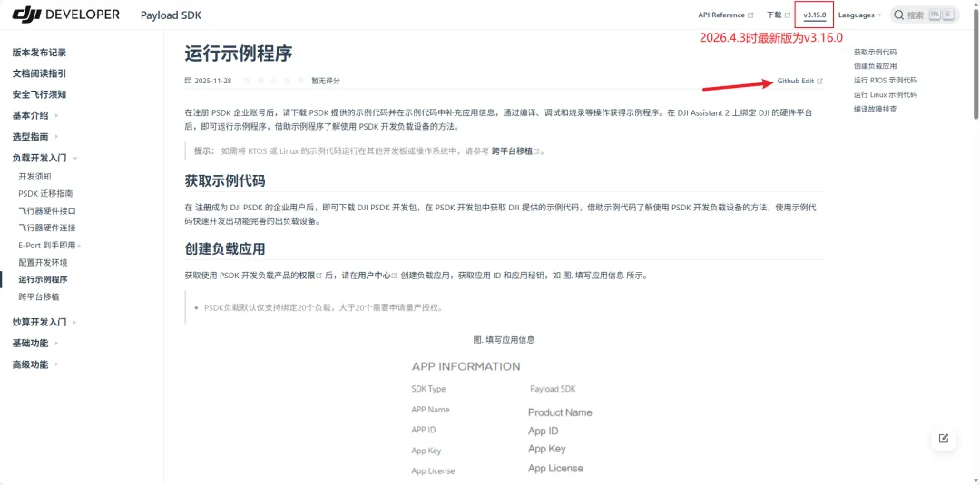Rate with the fifth star
Image resolution: width=980 pixels, height=485 pixels.
tap(300, 81)
